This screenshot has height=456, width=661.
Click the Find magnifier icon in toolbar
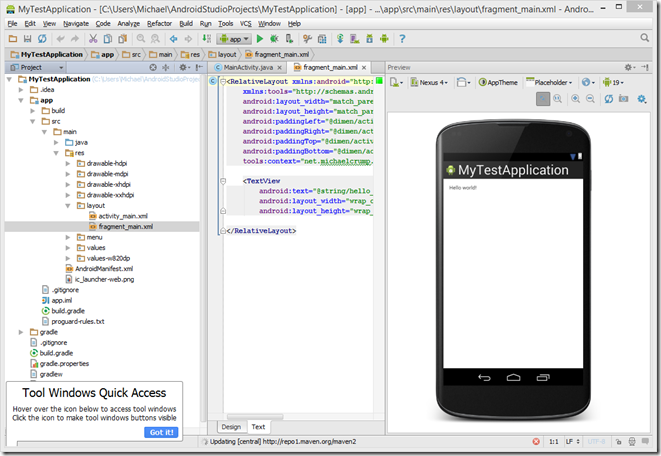point(141,39)
